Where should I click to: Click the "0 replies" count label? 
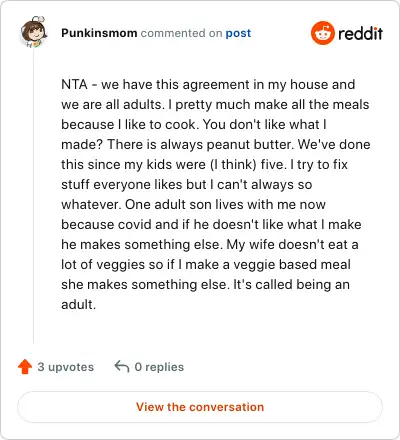[159, 367]
